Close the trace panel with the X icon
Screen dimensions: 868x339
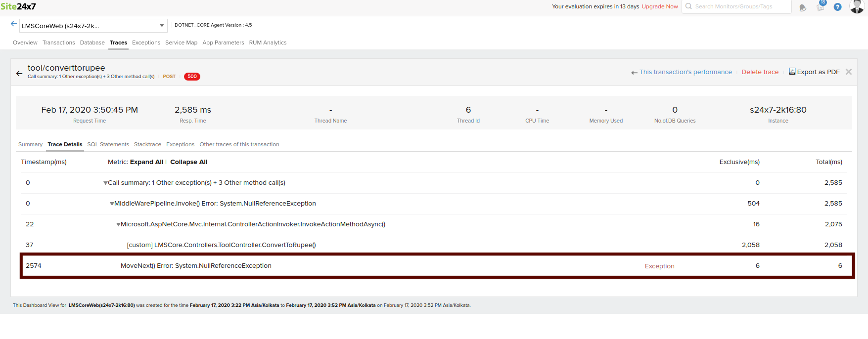point(849,72)
